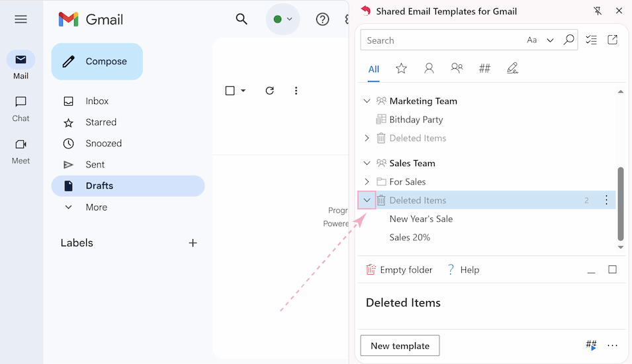Click the Compose button
The height and width of the screenshot is (364, 632).
97,62
